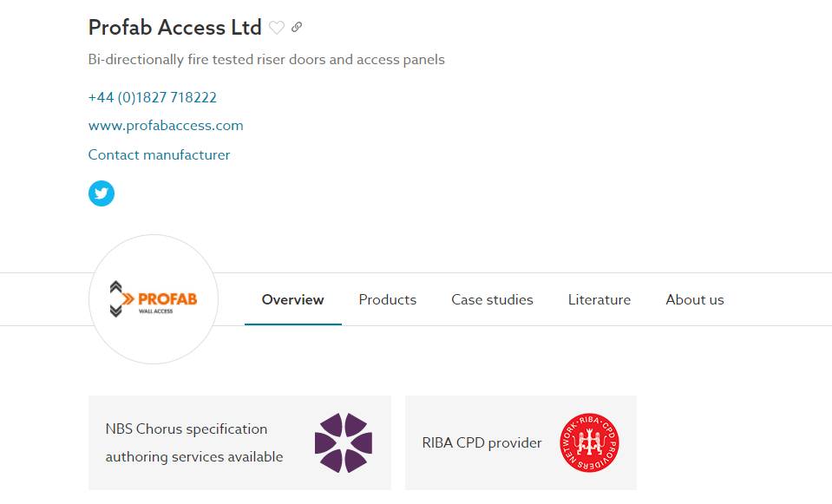832x504 pixels.
Task: Click the red RIBA CPD network badge
Action: click(589, 442)
